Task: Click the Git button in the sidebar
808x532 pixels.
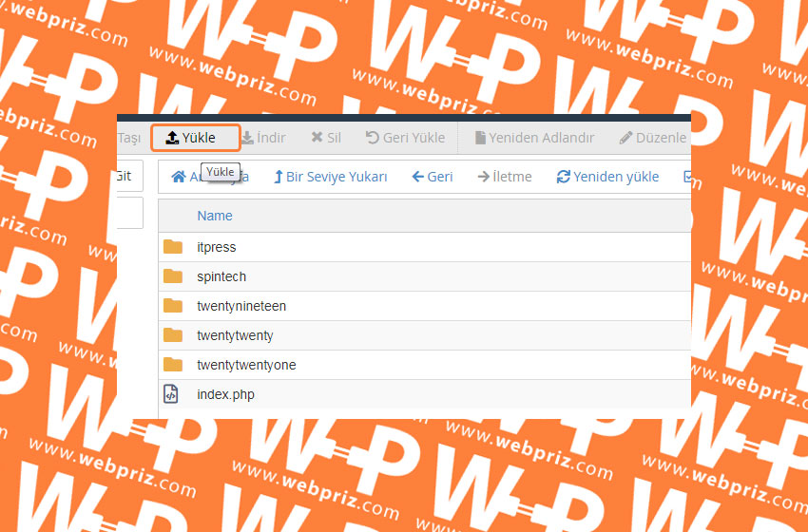Action: click(x=130, y=176)
